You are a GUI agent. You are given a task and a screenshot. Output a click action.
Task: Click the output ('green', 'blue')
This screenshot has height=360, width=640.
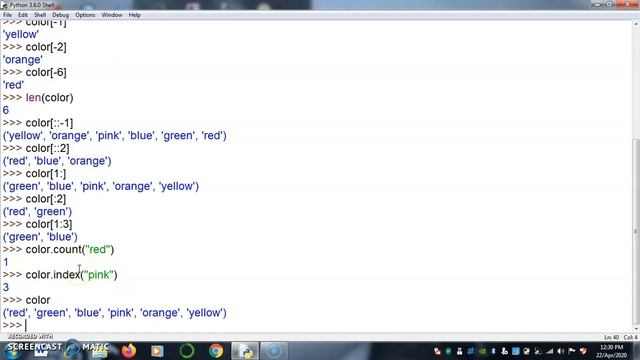coord(40,237)
